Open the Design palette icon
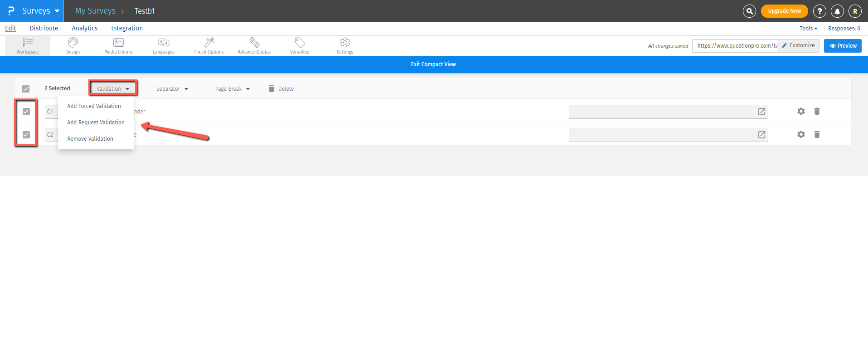Screen dimensions: 868x349 pos(73,43)
